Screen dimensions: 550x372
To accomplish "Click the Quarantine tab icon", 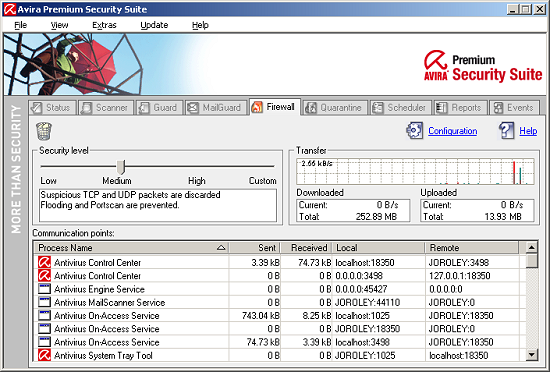I will click(310, 108).
